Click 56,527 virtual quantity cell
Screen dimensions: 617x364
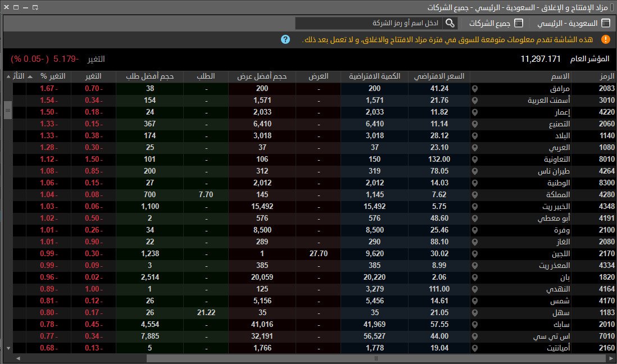[x=374, y=336]
